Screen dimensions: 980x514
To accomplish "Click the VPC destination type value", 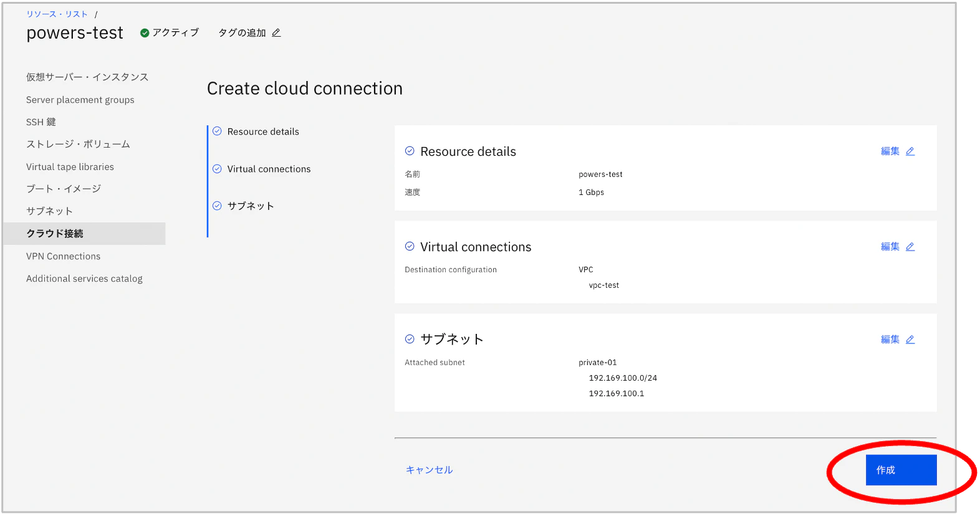I will [x=586, y=270].
